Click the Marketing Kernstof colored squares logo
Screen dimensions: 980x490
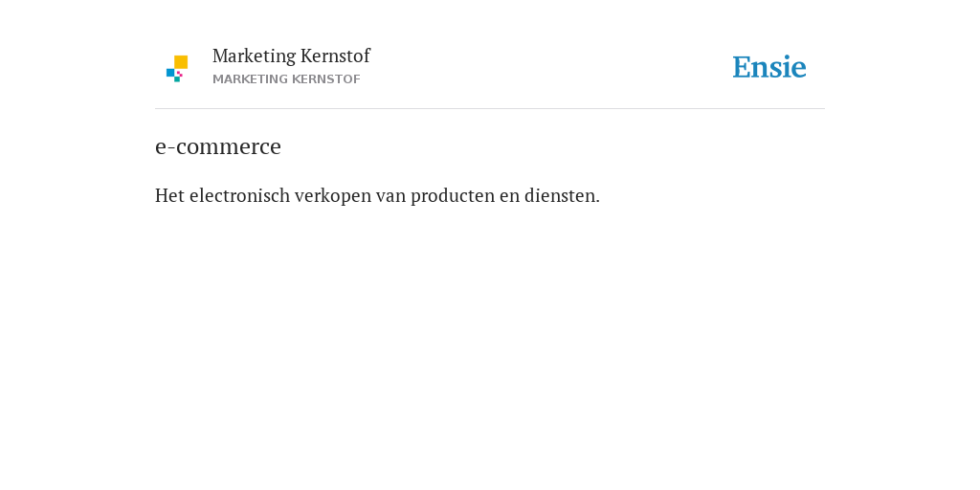(x=177, y=69)
